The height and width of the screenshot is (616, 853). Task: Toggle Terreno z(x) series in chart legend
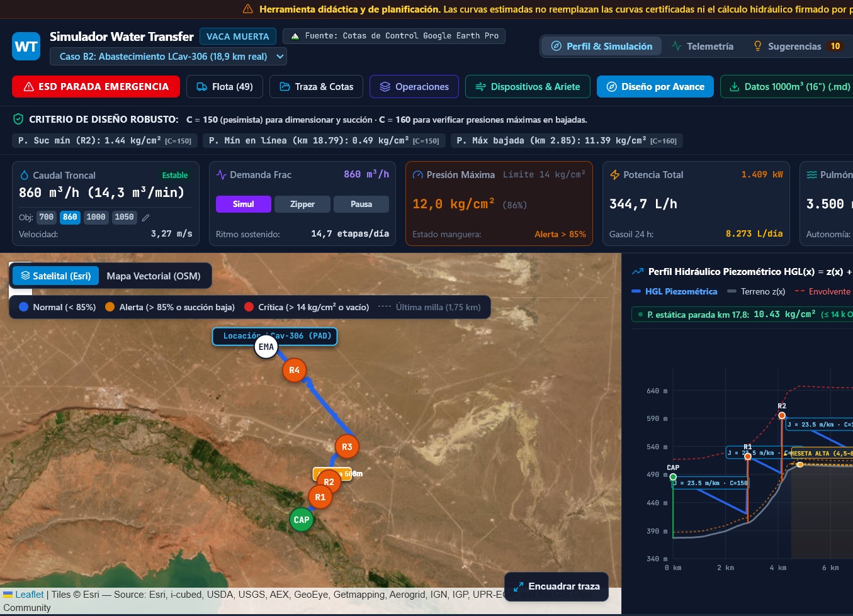756,291
